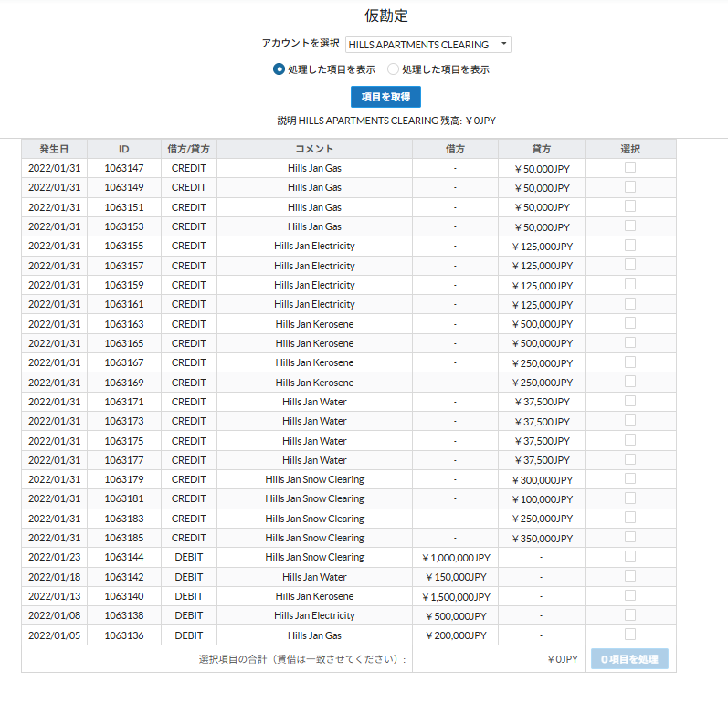Click the 借方/貸方 column header
728x703 pixels.
pyautogui.click(x=189, y=149)
